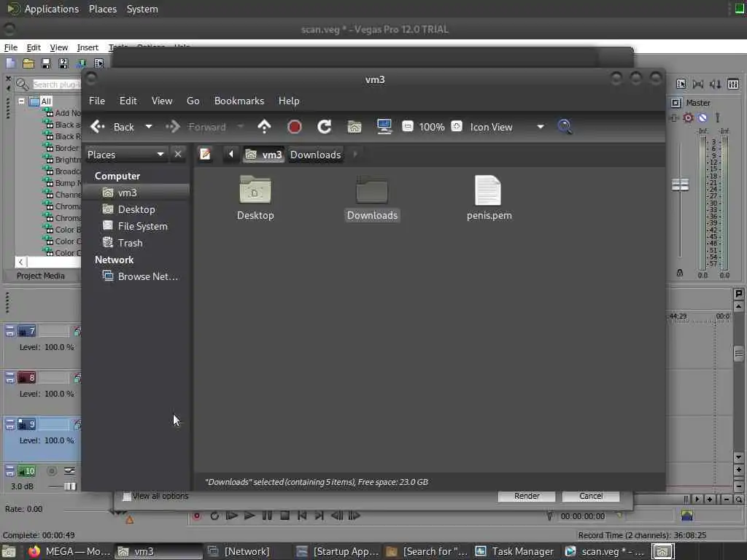Toggle text-based location entry icon
This screenshot has height=560, width=747.
(x=205, y=155)
